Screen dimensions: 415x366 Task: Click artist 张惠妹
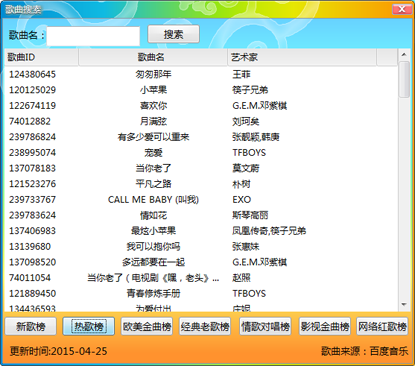(x=246, y=247)
